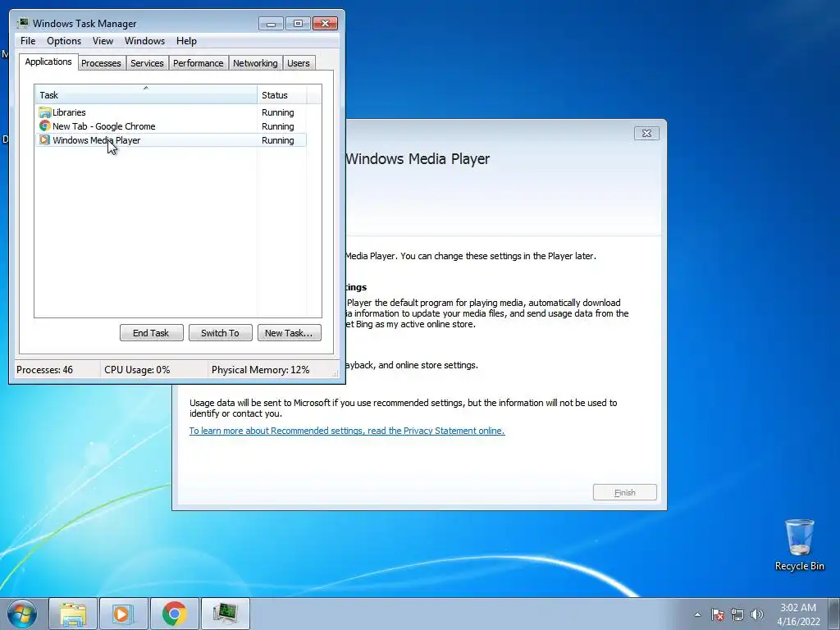This screenshot has width=840, height=630.
Task: Close the Windows Media Player setup dialog
Action: pos(646,134)
